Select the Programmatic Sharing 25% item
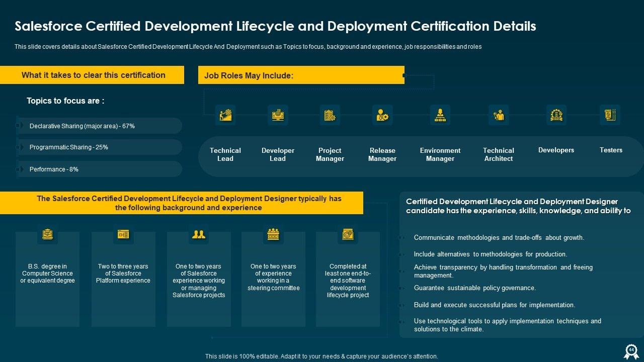 point(69,147)
